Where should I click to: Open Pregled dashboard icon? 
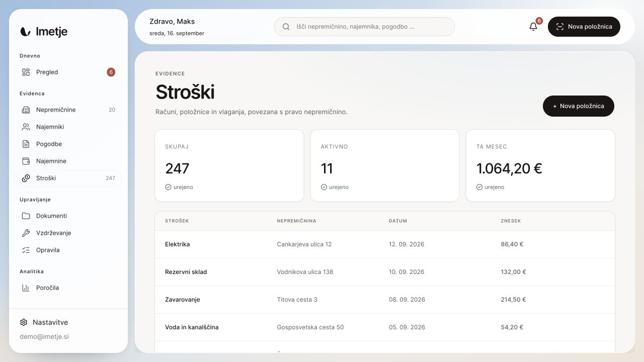click(x=26, y=72)
